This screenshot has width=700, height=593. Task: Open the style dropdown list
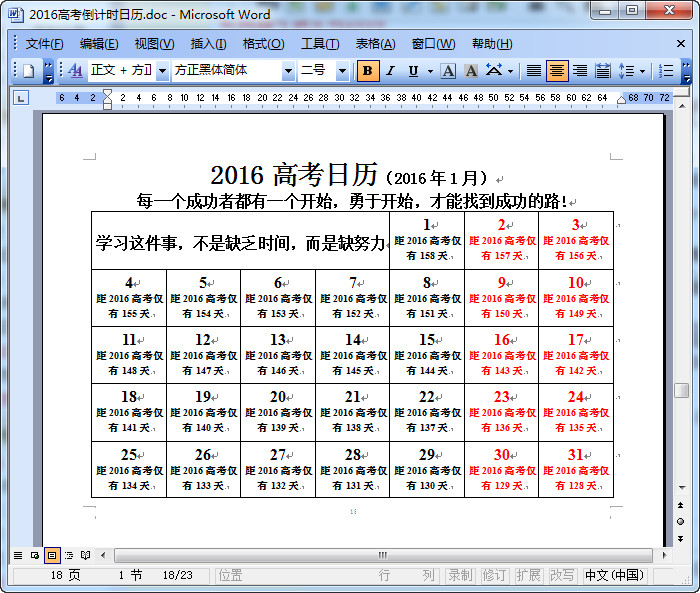(162, 71)
